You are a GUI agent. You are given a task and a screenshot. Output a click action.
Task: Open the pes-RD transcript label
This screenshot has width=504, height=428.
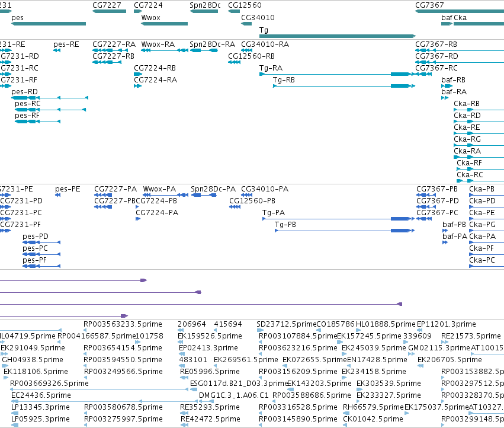[24, 92]
